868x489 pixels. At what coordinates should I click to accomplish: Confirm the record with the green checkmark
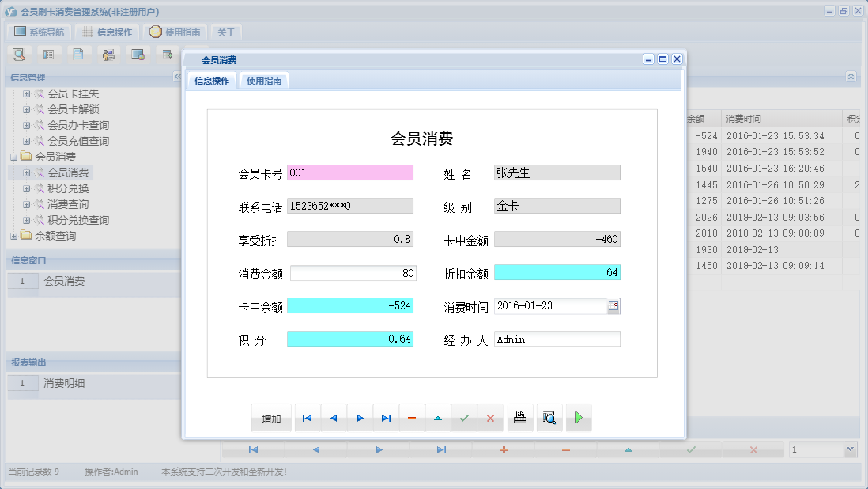click(x=464, y=417)
